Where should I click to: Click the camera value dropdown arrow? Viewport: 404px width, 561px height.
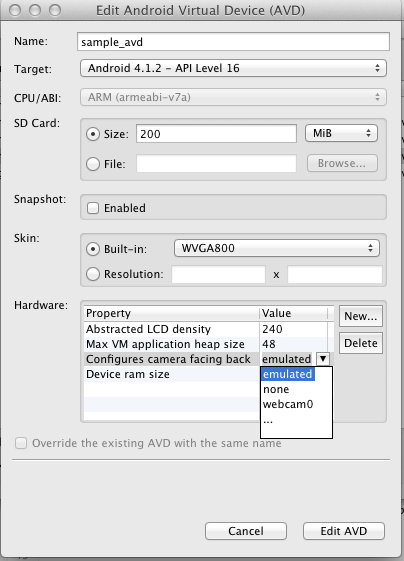tap(323, 359)
